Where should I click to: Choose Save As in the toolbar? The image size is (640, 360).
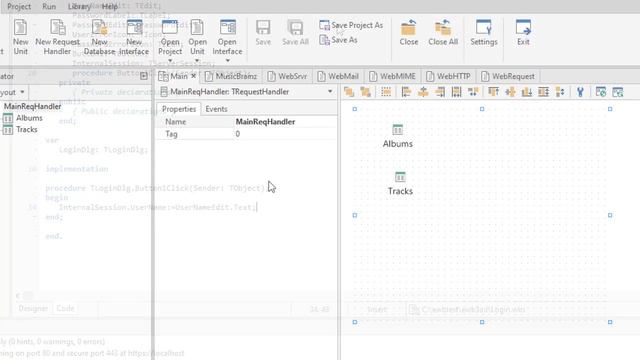338,40
